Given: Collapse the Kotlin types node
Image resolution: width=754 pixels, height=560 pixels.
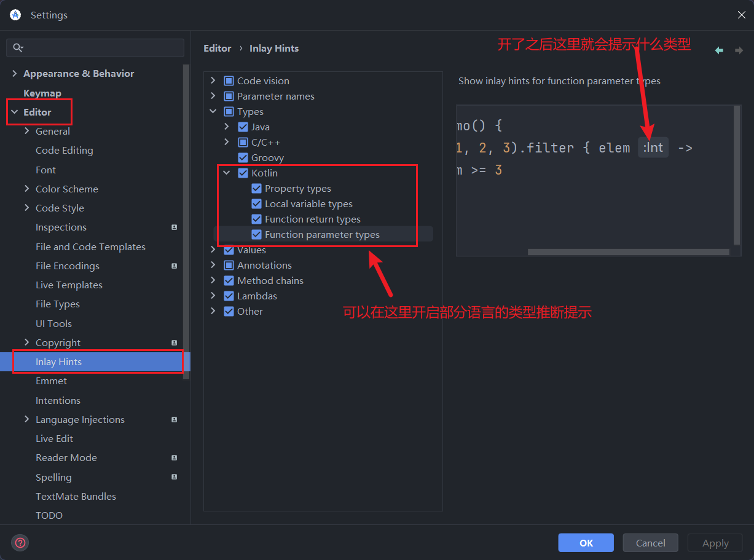Looking at the screenshot, I should point(227,173).
